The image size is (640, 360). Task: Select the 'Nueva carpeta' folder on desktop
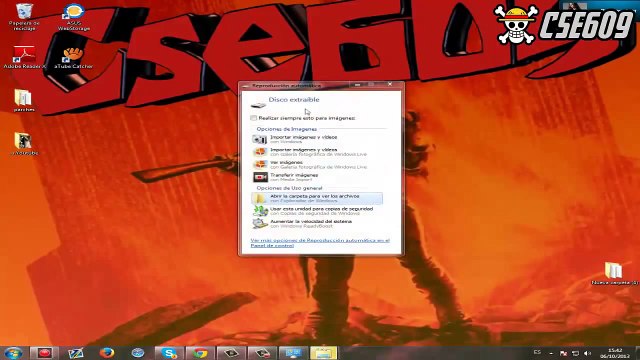(x=614, y=273)
